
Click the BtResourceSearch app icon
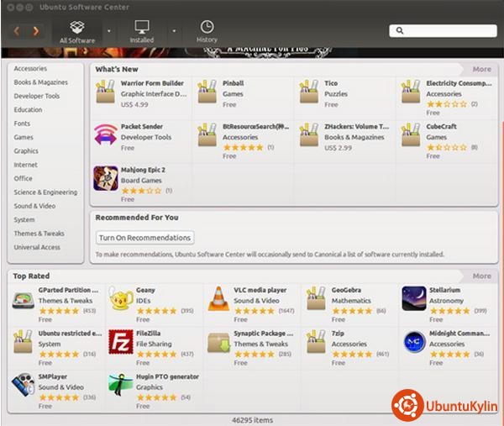click(207, 135)
